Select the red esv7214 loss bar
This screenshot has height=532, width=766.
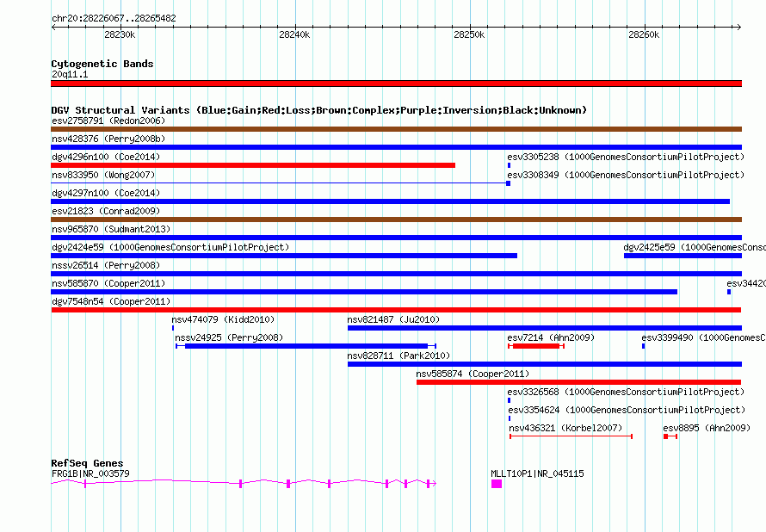(x=536, y=346)
